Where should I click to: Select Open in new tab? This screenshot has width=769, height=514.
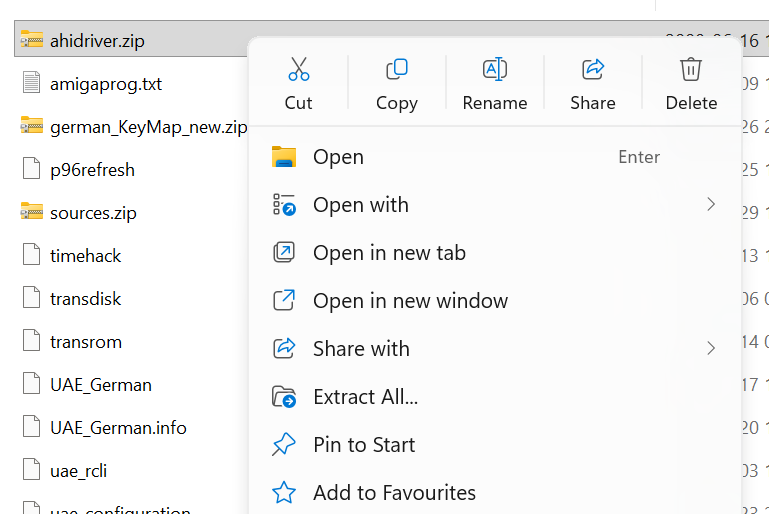pyautogui.click(x=389, y=253)
